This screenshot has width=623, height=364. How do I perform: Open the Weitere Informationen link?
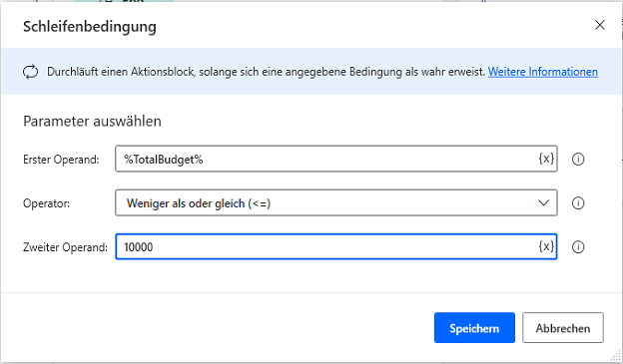(543, 72)
